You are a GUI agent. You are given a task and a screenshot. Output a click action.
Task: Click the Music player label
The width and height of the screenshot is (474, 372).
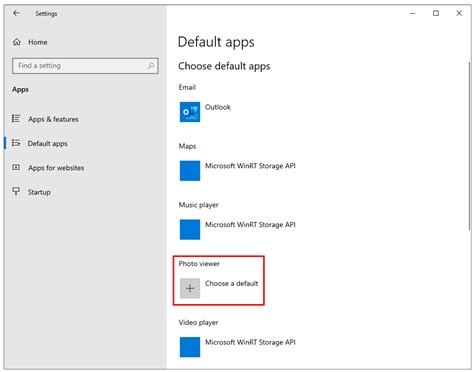click(x=199, y=205)
